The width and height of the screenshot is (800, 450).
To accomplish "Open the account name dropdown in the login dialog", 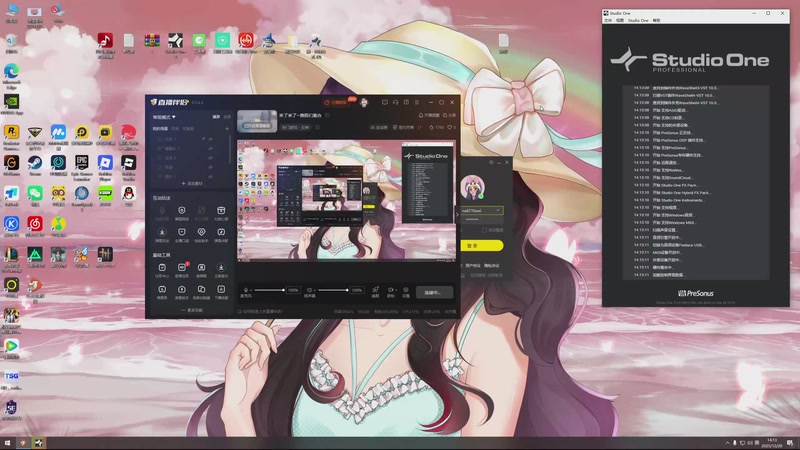I will [x=498, y=210].
